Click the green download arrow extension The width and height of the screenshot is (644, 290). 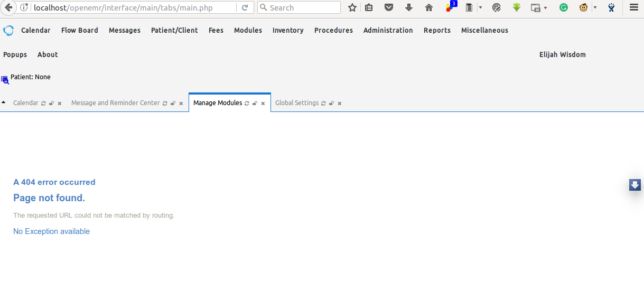pos(517,7)
